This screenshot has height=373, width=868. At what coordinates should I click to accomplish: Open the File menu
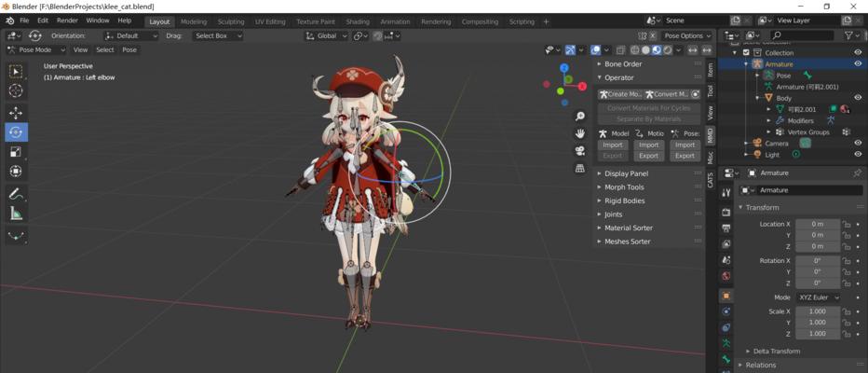(24, 21)
